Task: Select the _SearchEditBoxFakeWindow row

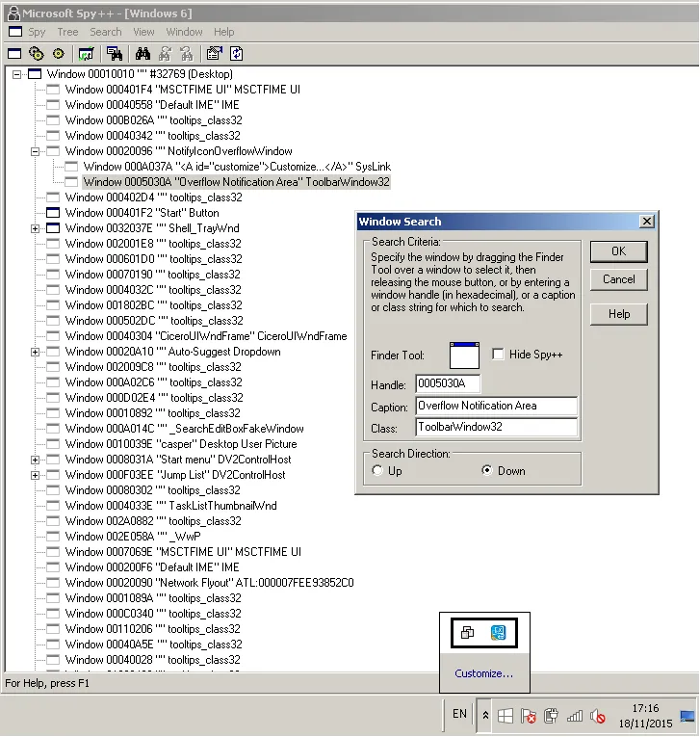Action: (185, 429)
